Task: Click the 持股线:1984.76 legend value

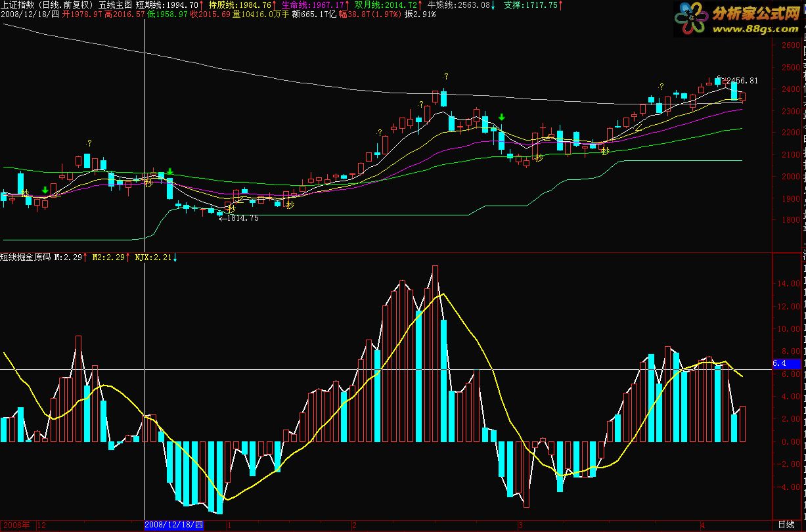Action: 240,5
